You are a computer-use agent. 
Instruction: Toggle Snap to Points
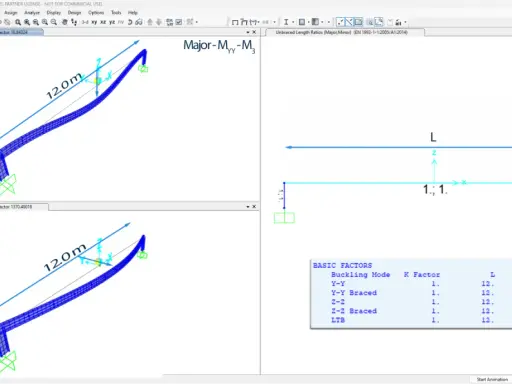point(340,22)
